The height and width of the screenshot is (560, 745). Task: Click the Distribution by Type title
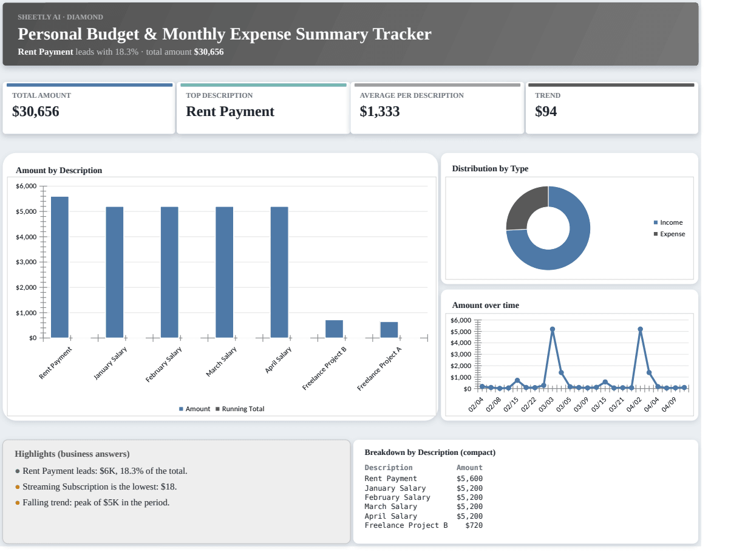[x=490, y=168]
